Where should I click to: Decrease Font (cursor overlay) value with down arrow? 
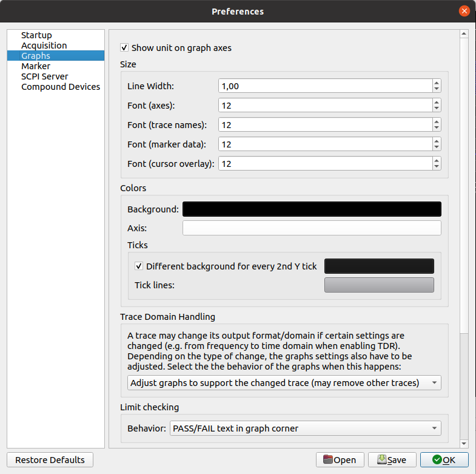[x=437, y=167]
